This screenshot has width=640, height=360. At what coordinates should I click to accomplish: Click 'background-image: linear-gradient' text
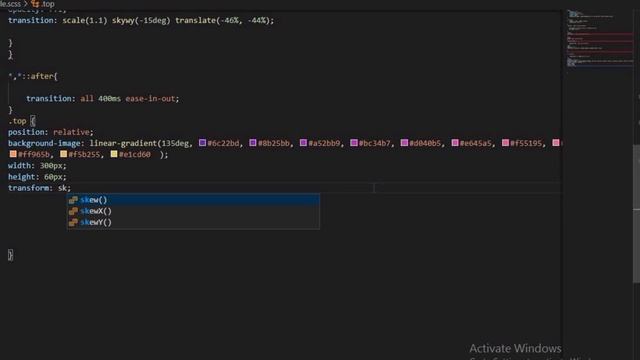(82, 143)
